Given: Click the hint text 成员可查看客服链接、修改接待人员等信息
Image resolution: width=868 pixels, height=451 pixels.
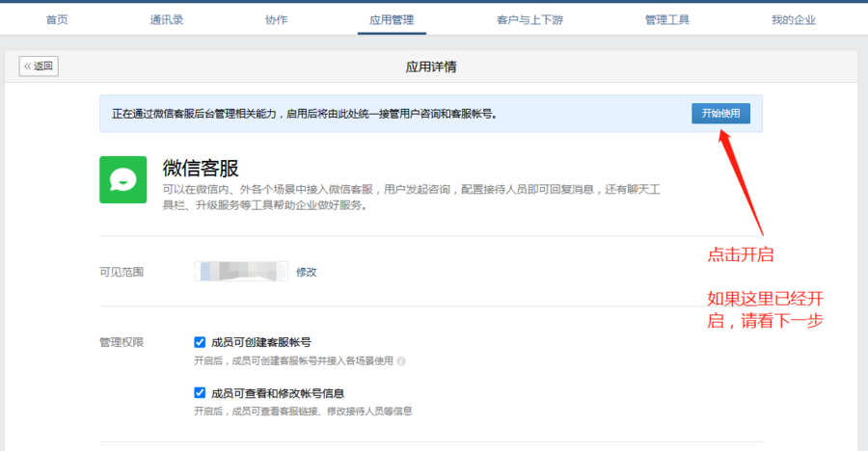Looking at the screenshot, I should pyautogui.click(x=303, y=411).
